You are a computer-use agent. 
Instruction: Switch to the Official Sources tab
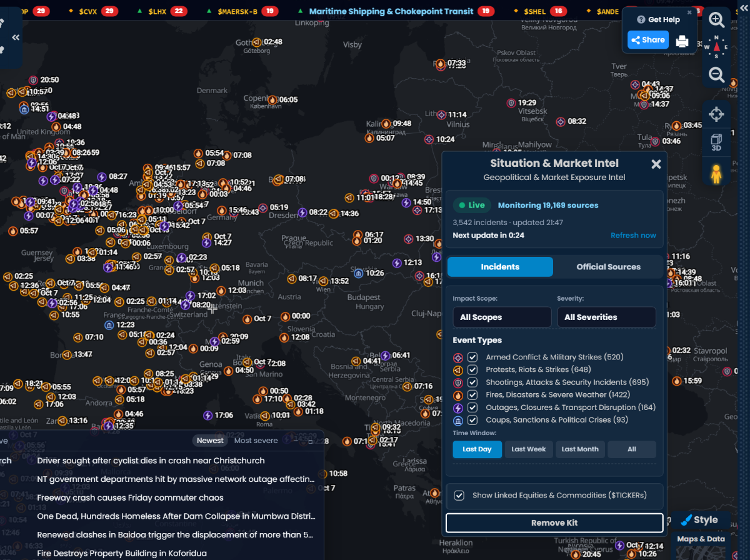pyautogui.click(x=608, y=267)
